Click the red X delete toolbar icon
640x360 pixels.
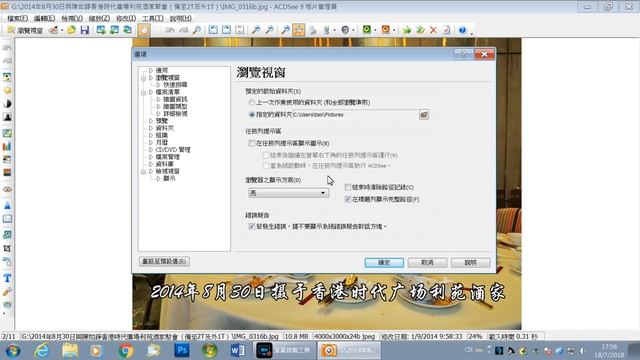(x=433, y=30)
